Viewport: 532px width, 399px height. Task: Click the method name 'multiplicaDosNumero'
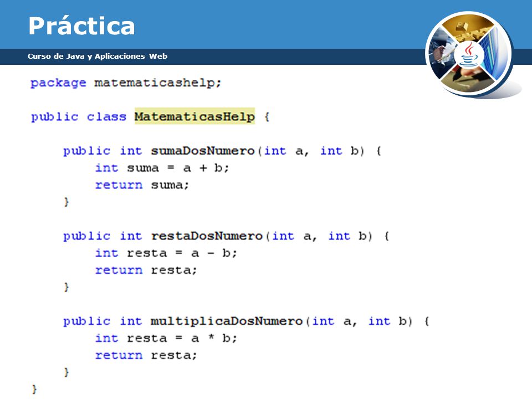pos(227,321)
